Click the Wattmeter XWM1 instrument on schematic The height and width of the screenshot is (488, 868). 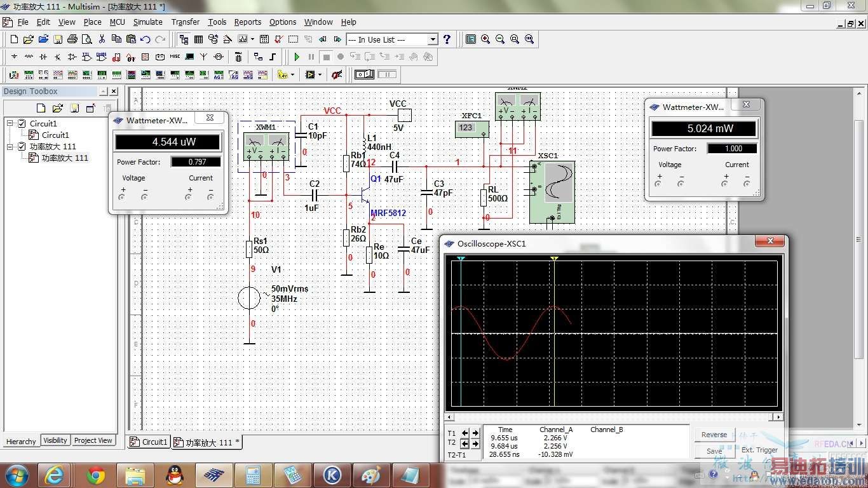(x=267, y=146)
